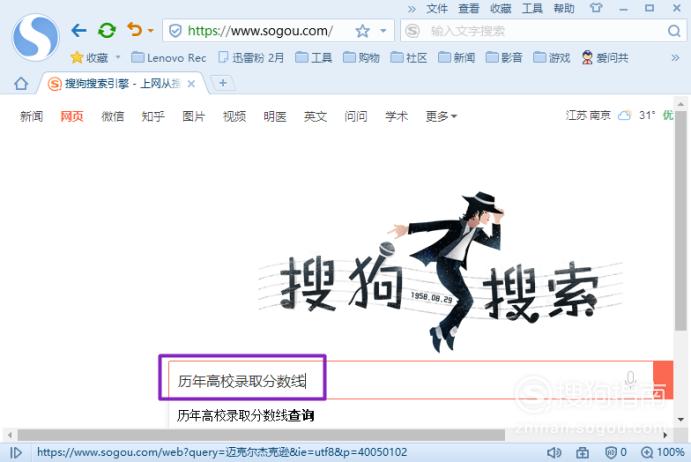Open the 影音 bookmark folder
This screenshot has height=462, width=691.
pyautogui.click(x=504, y=58)
